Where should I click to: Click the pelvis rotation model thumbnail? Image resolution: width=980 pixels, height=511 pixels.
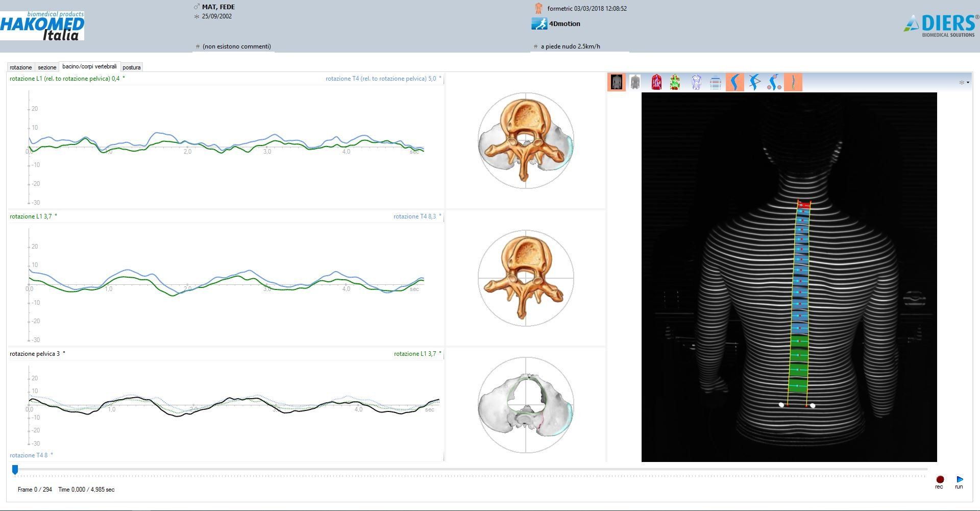pyautogui.click(x=526, y=405)
